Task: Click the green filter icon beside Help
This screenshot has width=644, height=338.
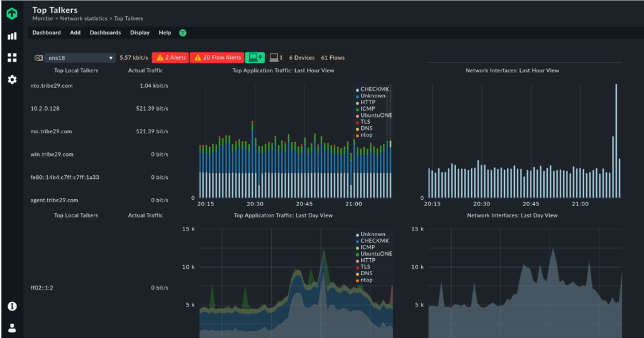Action: 182,33
